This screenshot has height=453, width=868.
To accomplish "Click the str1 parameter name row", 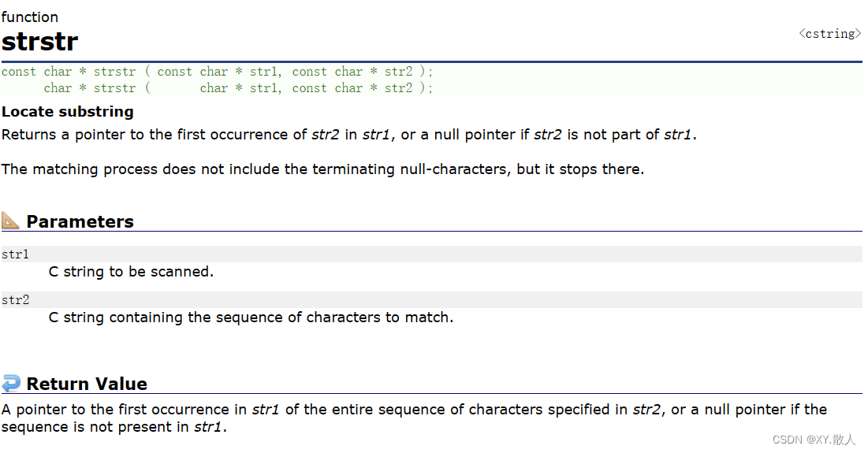I will (x=431, y=254).
